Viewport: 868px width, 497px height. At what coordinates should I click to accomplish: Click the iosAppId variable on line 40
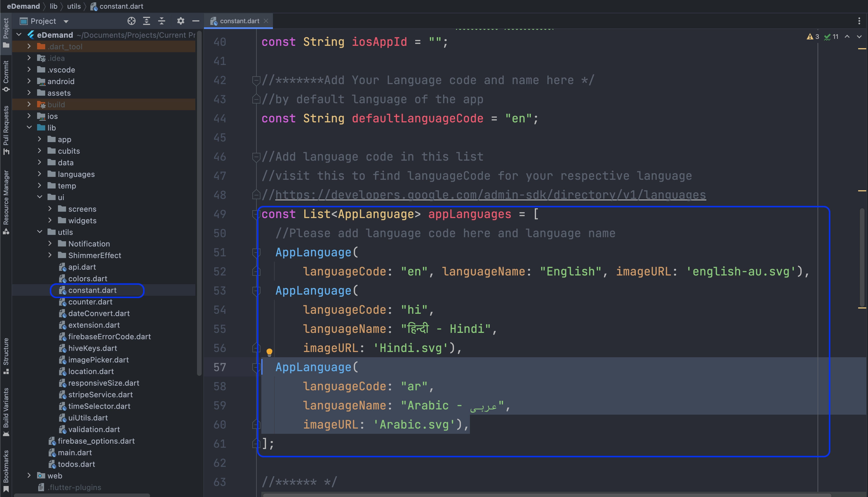(x=379, y=42)
